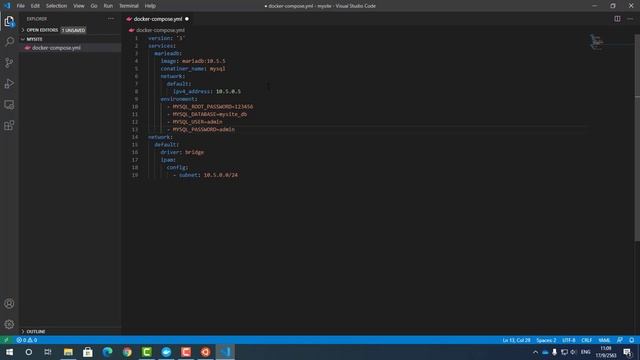The height and width of the screenshot is (360, 640).
Task: Open the File menu
Action: click(x=20, y=6)
